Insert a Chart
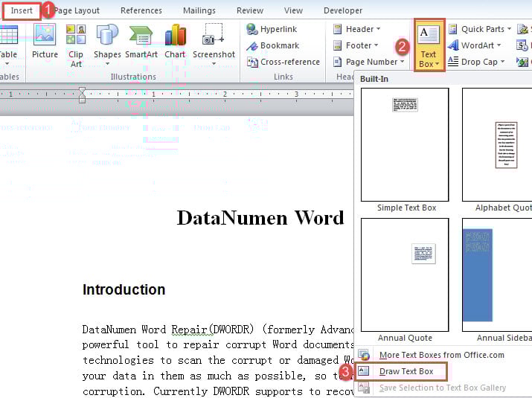The image size is (532, 398). [x=175, y=42]
